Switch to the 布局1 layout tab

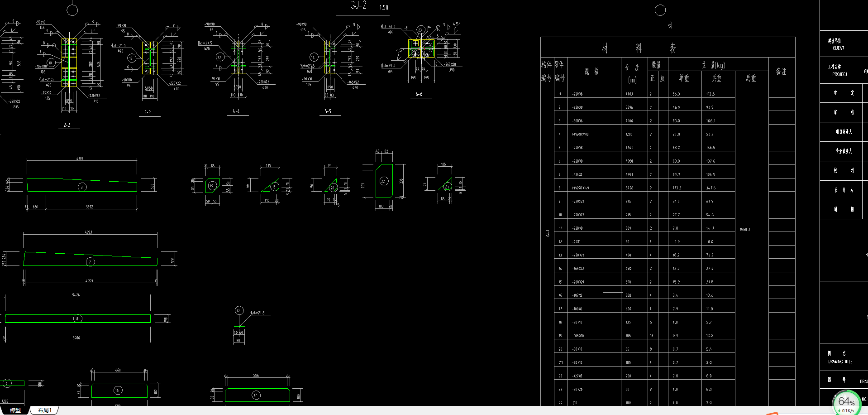45,410
